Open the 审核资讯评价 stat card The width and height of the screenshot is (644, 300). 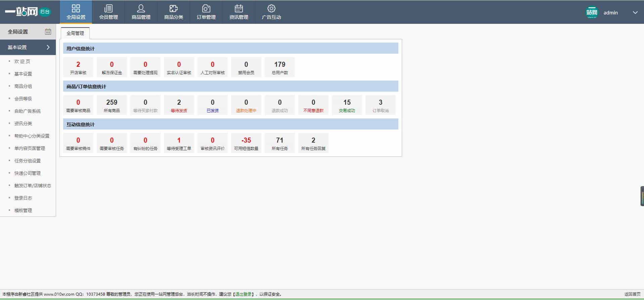coord(213,143)
